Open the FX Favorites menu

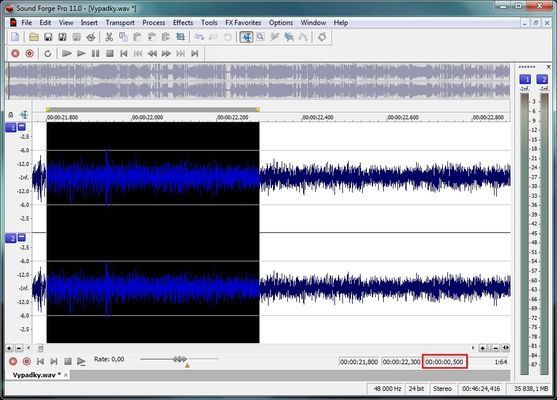(x=243, y=23)
